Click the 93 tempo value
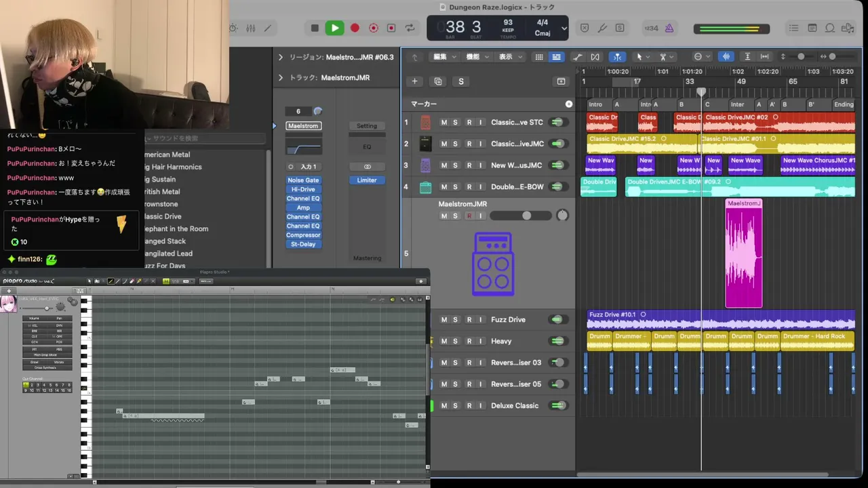Screen dimensions: 868x488 508,23
